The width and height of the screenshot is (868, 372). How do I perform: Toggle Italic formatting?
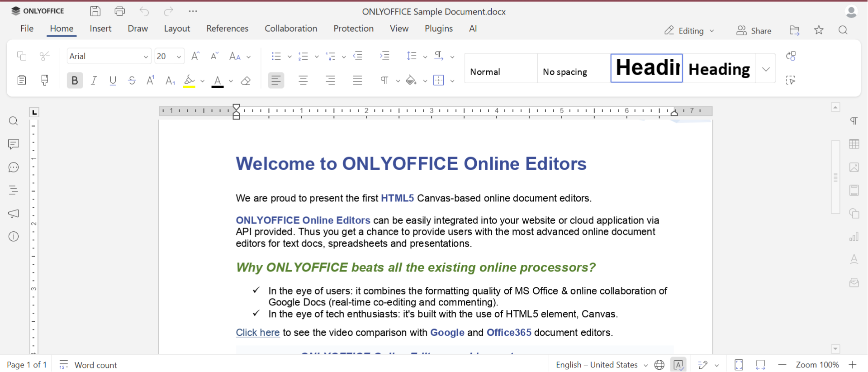tap(94, 81)
